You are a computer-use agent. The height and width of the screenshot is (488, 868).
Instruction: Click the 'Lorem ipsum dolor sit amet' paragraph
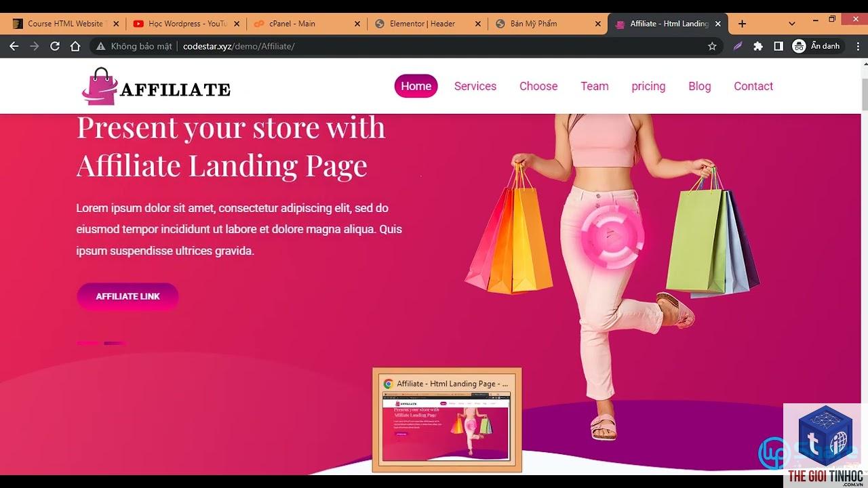coord(239,229)
